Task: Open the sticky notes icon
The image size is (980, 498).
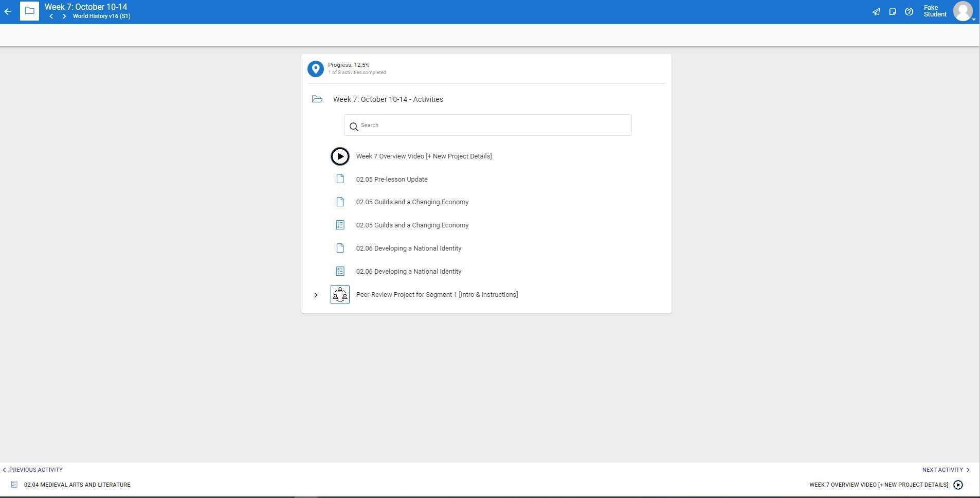Action: tap(893, 12)
